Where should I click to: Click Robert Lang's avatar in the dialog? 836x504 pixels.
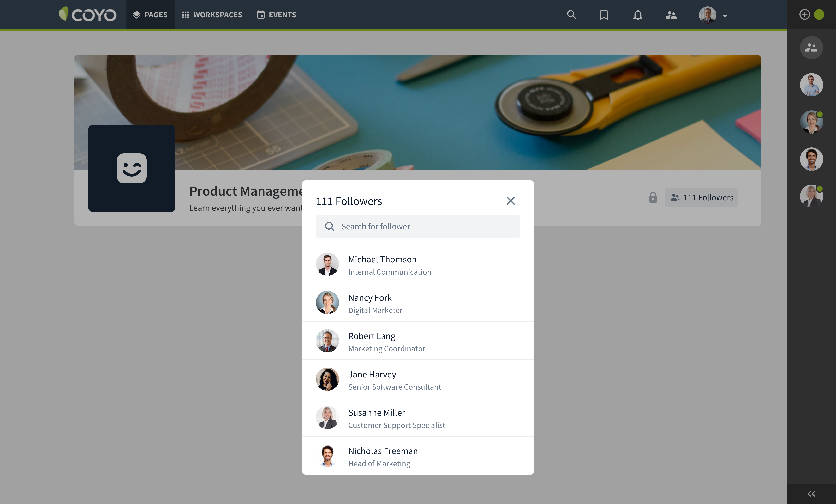pyautogui.click(x=327, y=341)
